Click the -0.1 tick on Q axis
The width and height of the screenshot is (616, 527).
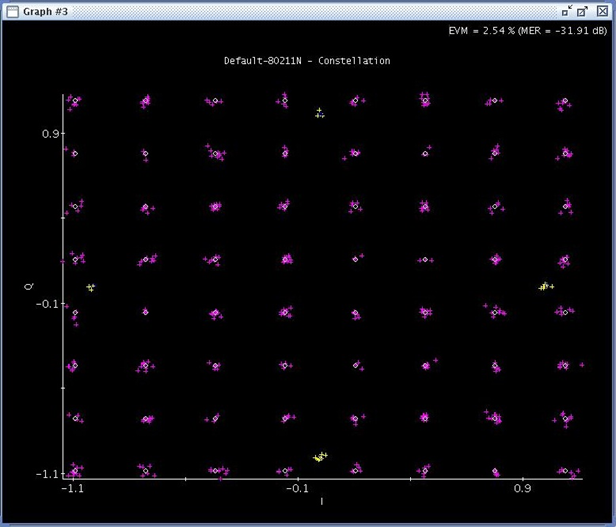coord(47,304)
